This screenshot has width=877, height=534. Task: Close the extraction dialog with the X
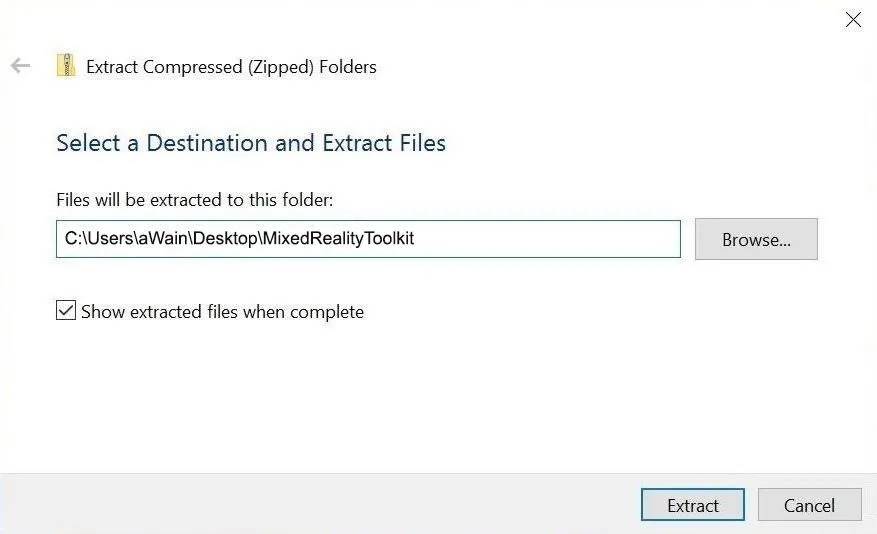tap(853, 20)
